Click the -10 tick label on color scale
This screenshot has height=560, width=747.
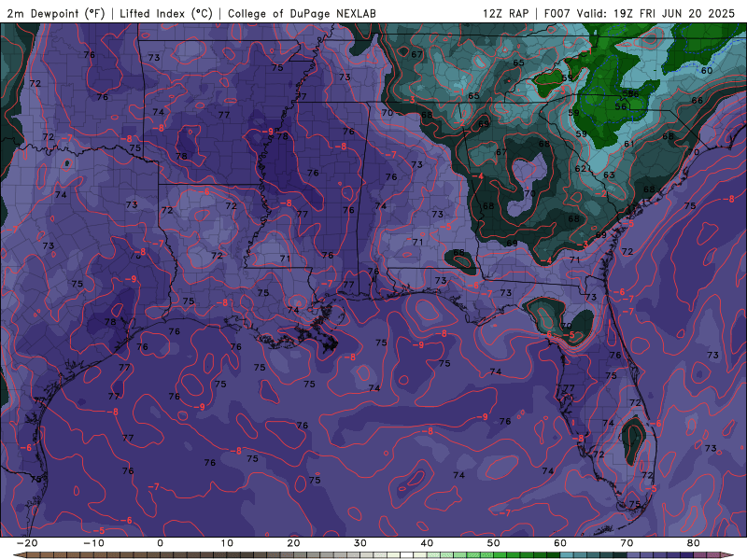pos(93,543)
